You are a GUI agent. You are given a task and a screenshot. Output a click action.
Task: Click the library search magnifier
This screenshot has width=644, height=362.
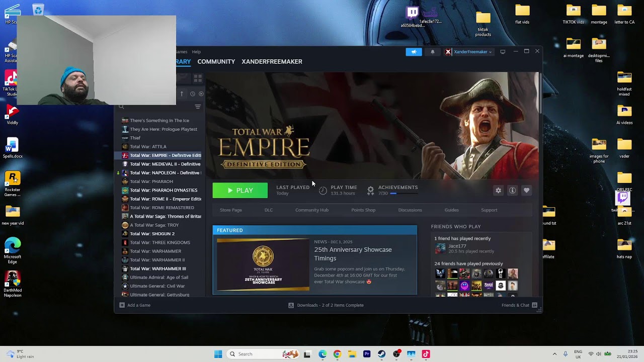[121, 107]
